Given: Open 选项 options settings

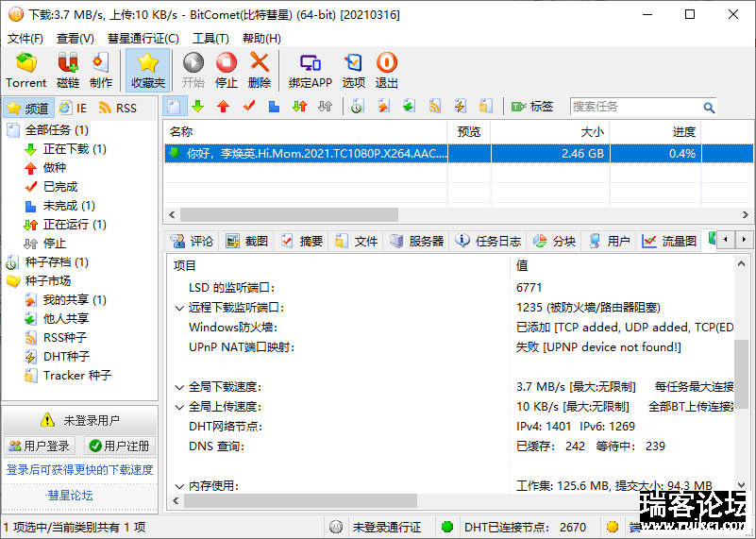Looking at the screenshot, I should coord(353,71).
